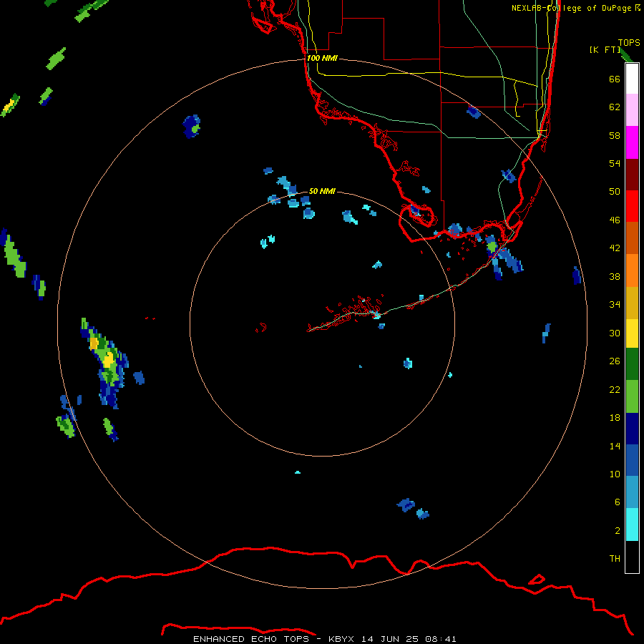This screenshot has height=644, width=644.
Task: Click the "50 NMI" range ring label
Action: point(322,191)
